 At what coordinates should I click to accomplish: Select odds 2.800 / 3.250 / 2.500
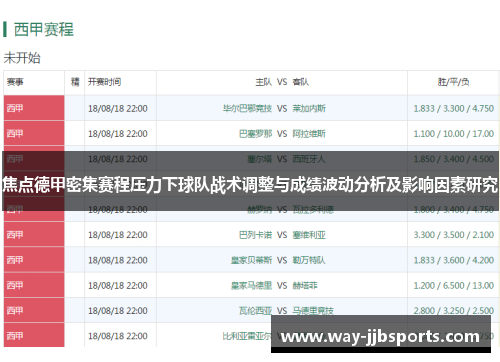[453, 311]
